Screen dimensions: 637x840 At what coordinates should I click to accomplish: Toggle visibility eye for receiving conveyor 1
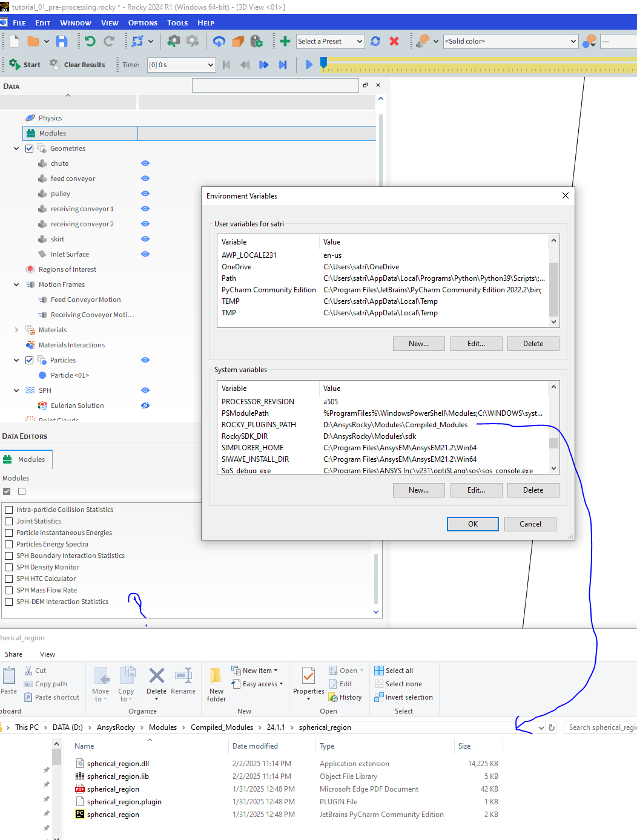(x=145, y=209)
